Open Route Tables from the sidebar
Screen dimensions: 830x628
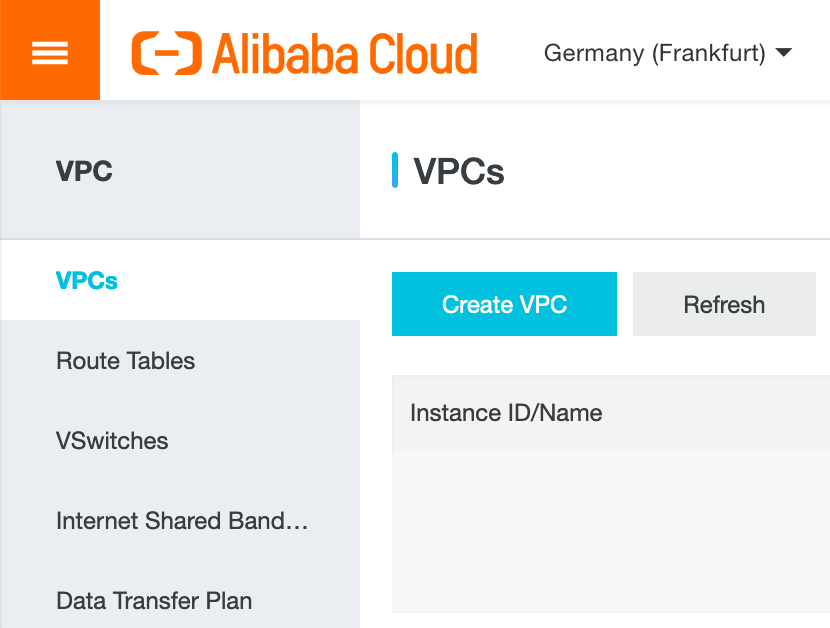click(125, 361)
